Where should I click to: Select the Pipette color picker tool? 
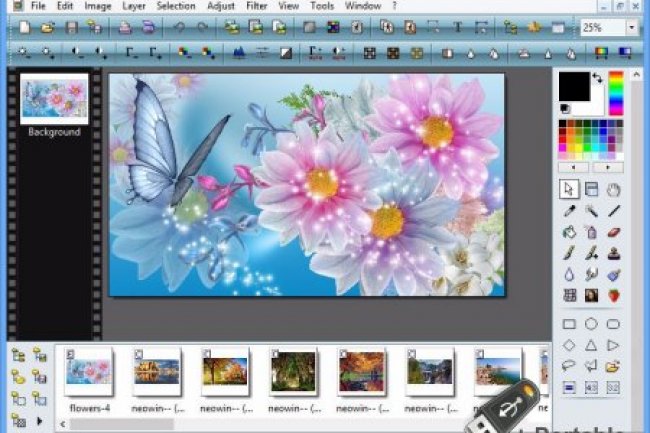click(569, 211)
